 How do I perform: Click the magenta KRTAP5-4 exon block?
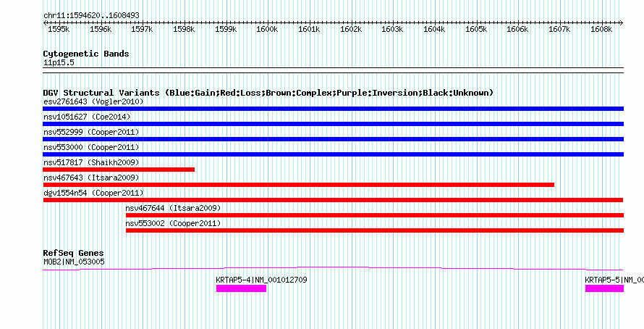[242, 288]
